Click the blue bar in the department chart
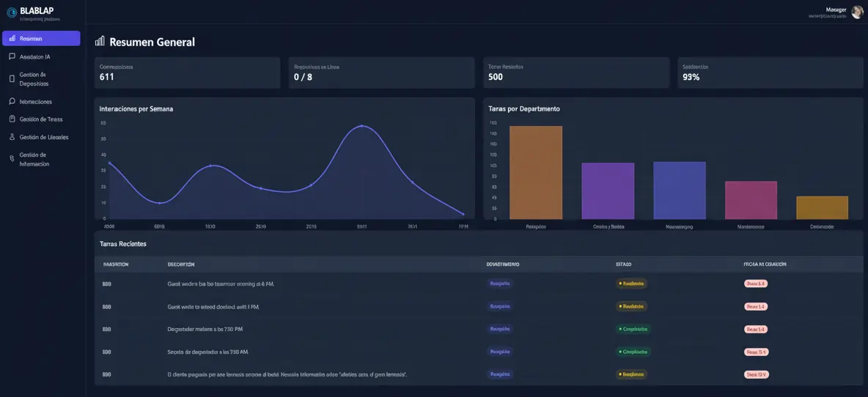 [x=680, y=190]
